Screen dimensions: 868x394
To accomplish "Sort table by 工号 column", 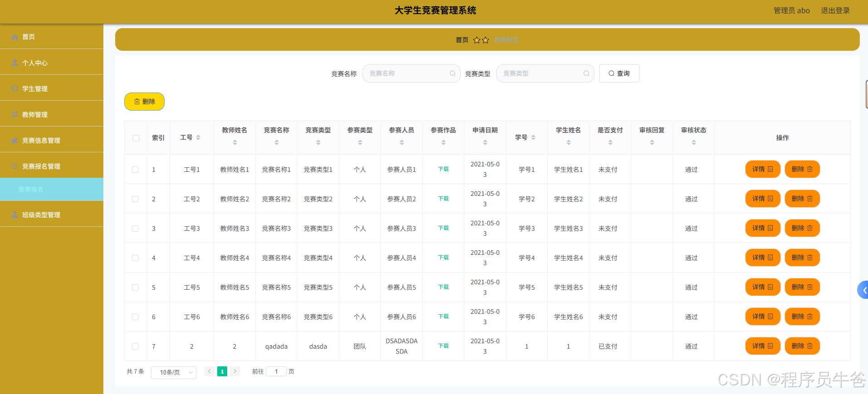I will click(x=198, y=137).
